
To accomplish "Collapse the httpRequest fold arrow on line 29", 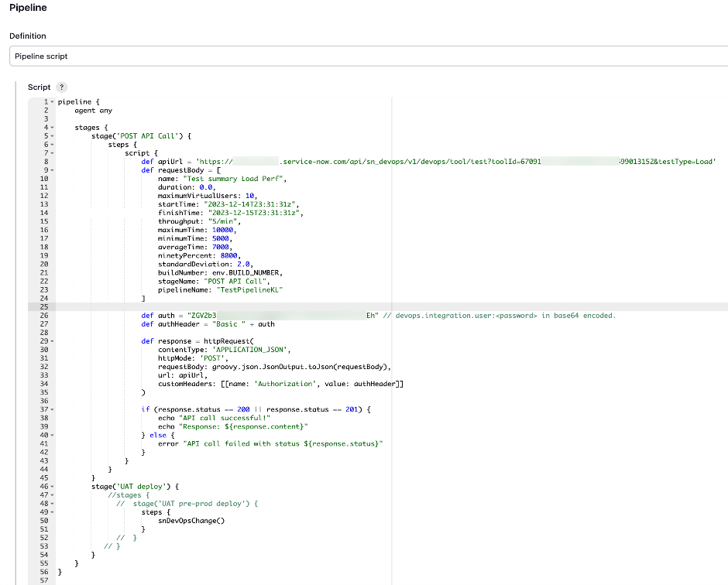I will coord(52,341).
